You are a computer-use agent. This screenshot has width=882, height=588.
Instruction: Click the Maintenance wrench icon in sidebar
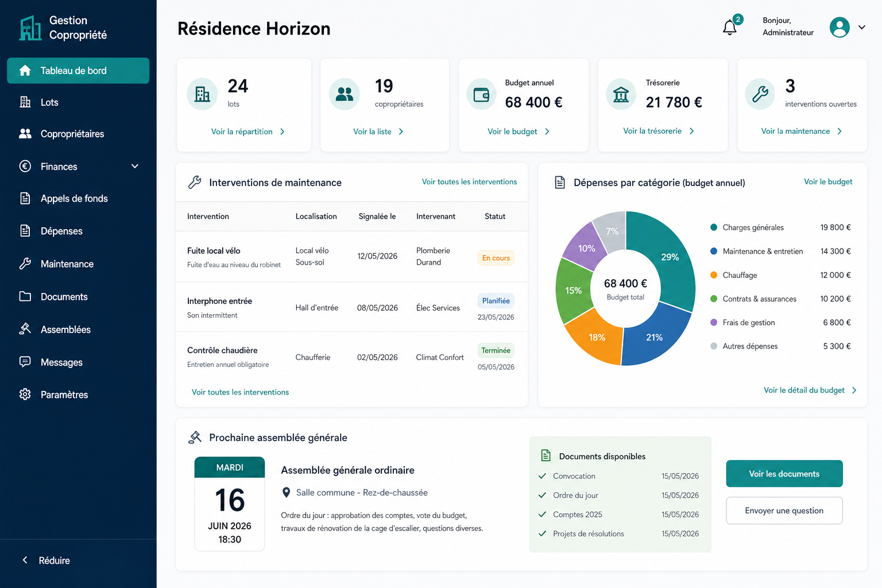25,264
